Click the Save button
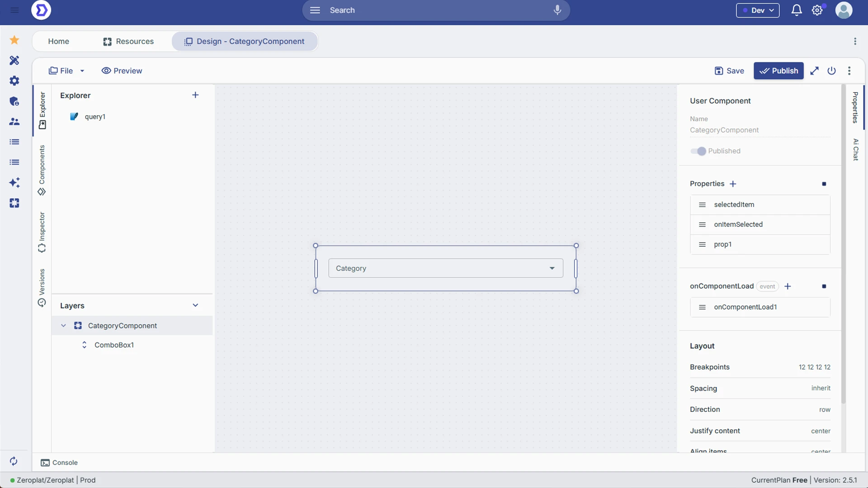This screenshot has width=868, height=488. pos(729,70)
